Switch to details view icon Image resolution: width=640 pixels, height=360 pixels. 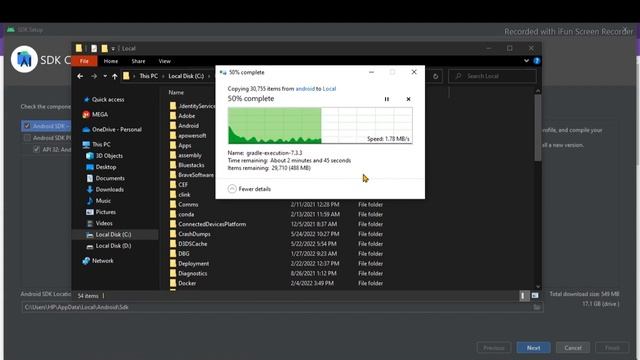click(x=524, y=296)
